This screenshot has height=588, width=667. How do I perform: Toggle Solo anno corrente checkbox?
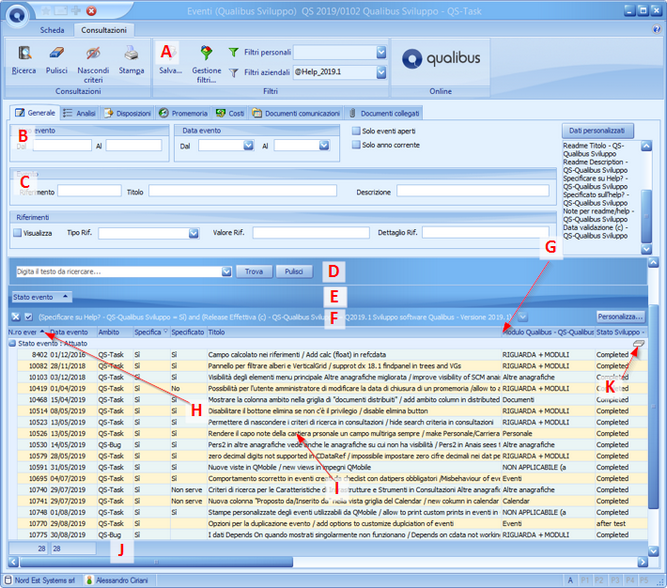[x=356, y=145]
